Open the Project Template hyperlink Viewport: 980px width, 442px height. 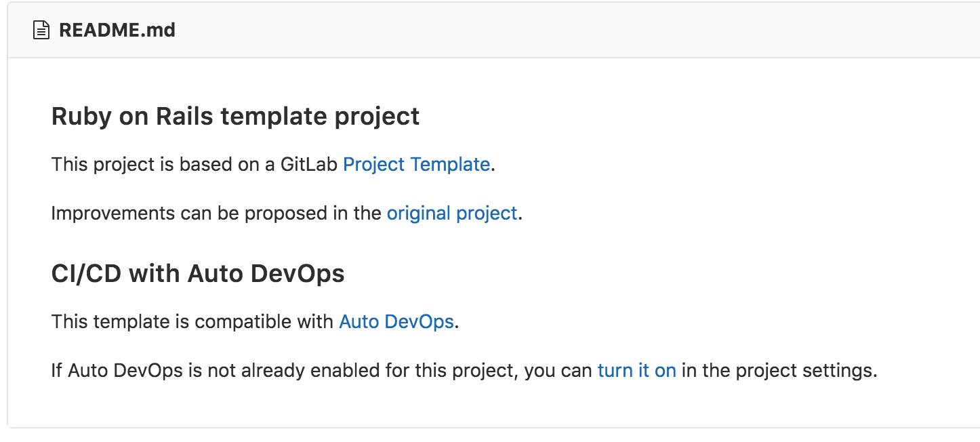coord(417,165)
